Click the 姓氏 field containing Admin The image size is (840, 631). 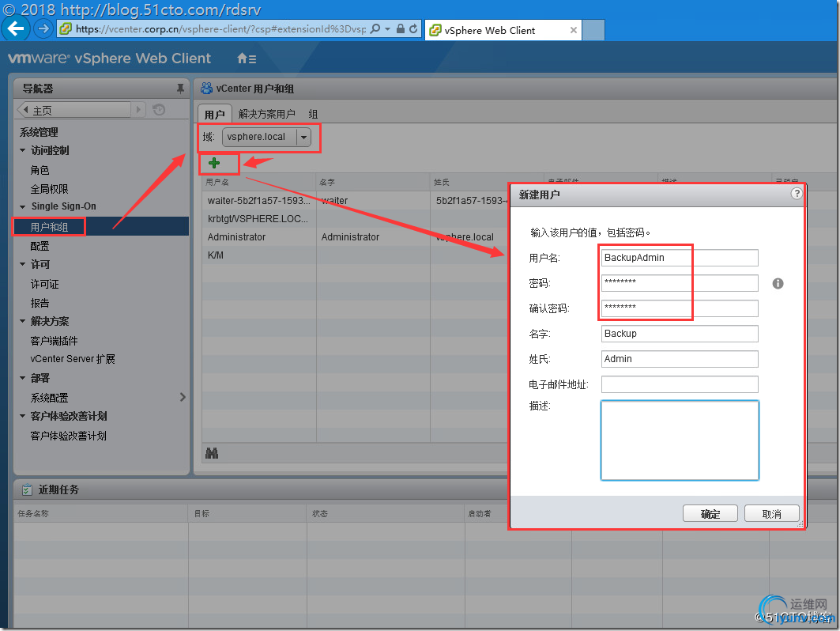point(680,359)
